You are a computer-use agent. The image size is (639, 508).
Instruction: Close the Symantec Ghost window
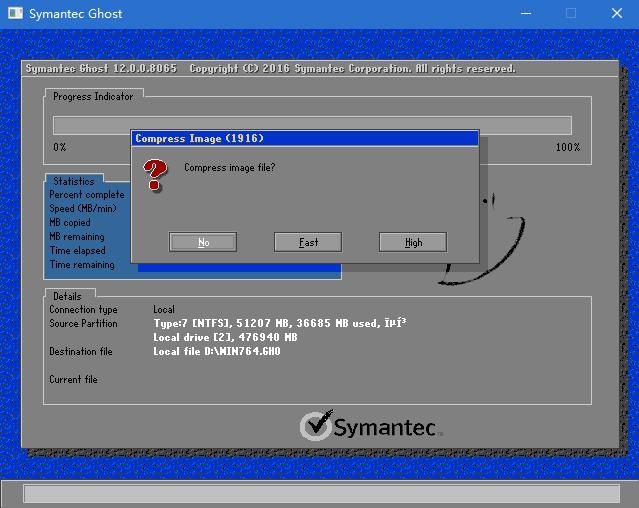click(617, 13)
